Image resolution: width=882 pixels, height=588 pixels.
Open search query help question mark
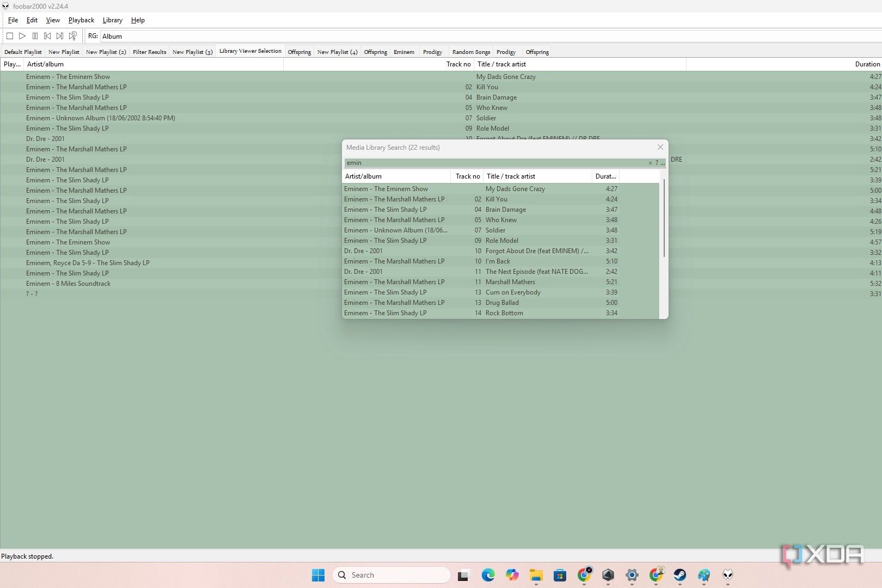657,163
